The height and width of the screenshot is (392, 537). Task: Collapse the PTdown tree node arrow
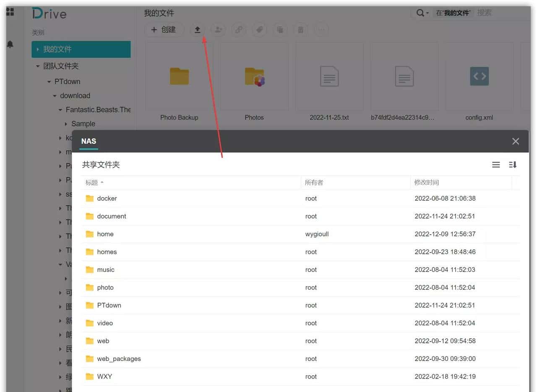49,82
